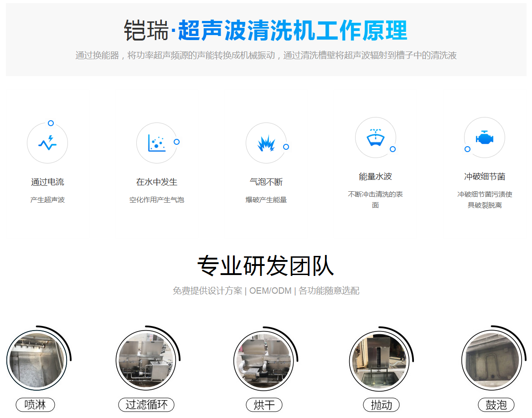Click the bubble burst explosion icon
The width and height of the screenshot is (532, 418).
click(x=266, y=143)
